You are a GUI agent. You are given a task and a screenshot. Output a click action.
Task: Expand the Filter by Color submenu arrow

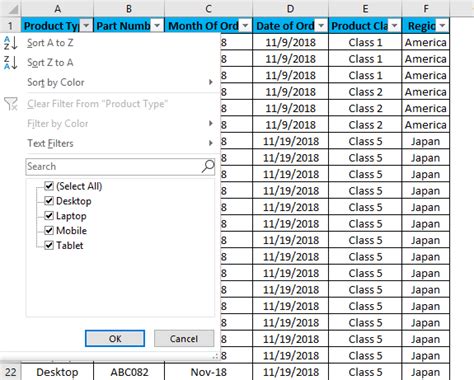210,123
